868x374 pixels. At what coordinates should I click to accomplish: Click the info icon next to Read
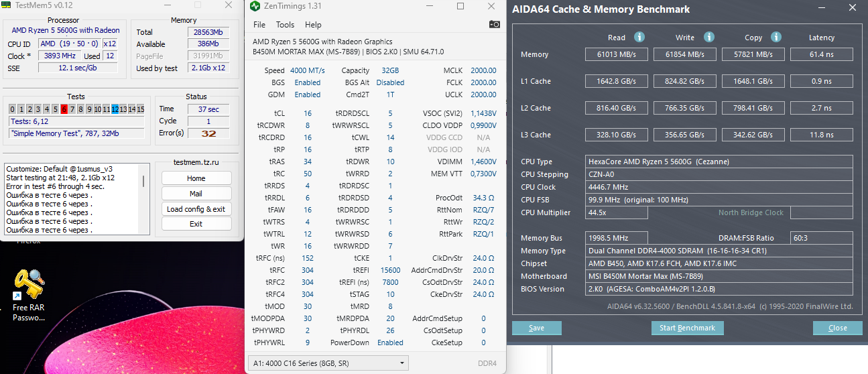click(x=639, y=38)
